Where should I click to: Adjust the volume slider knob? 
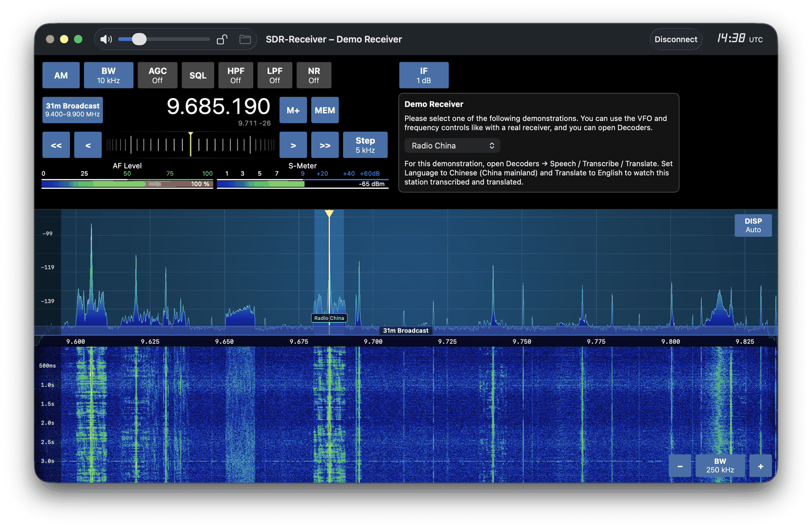coord(139,39)
